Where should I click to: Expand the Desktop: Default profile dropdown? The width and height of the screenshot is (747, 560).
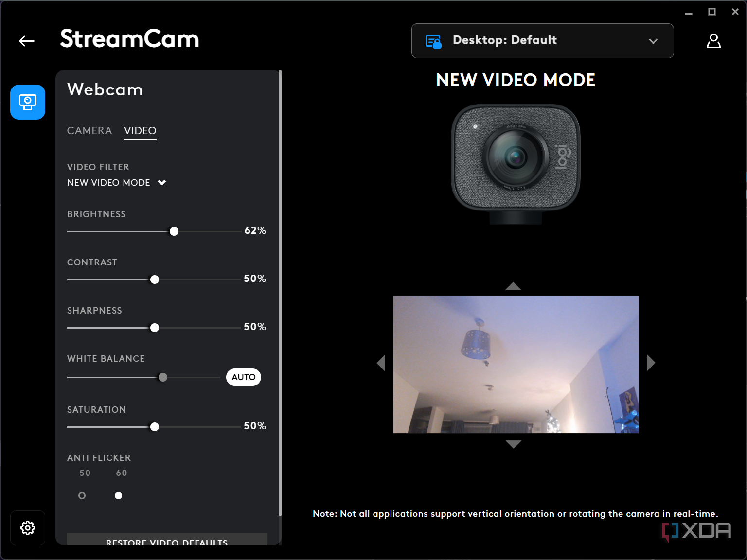[543, 41]
